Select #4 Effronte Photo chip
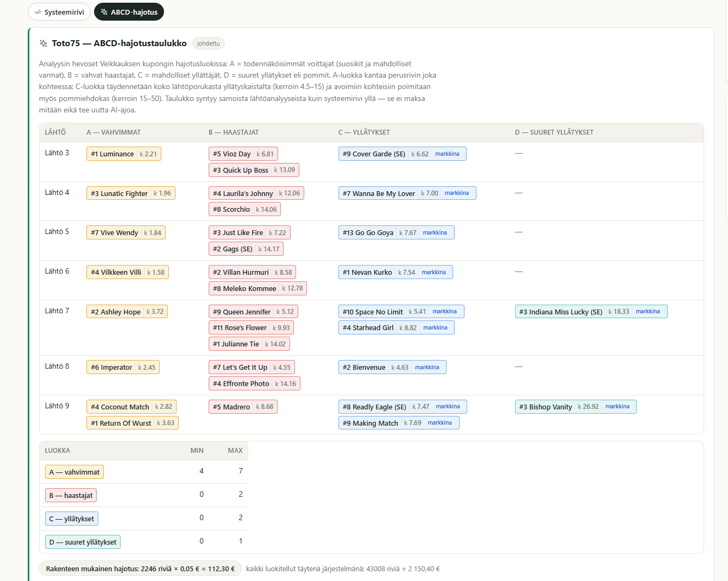 pyautogui.click(x=254, y=383)
